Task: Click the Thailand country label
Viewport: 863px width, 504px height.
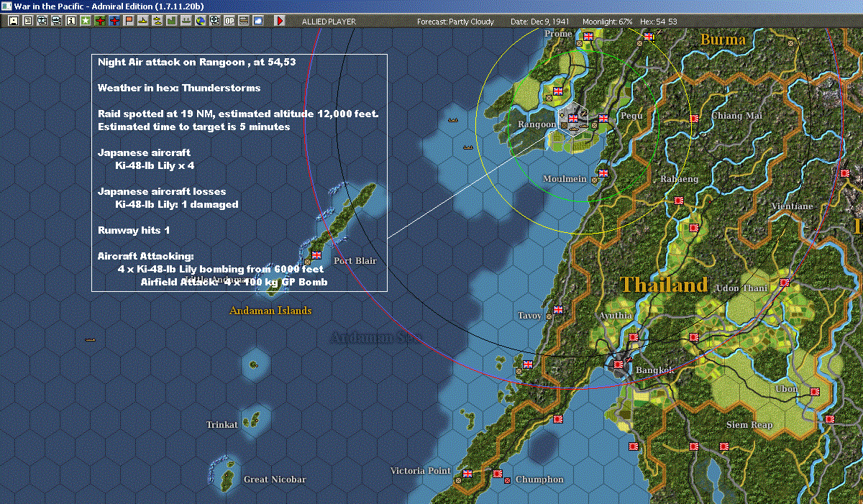Action: [665, 285]
